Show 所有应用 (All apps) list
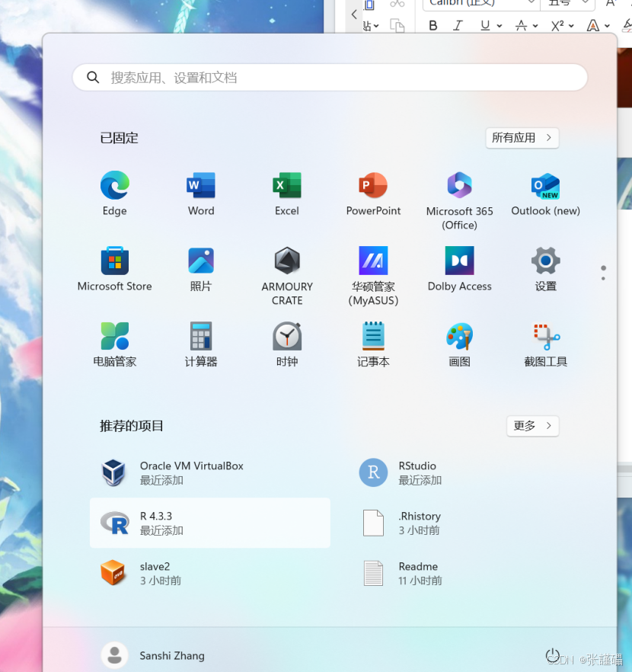 click(522, 138)
